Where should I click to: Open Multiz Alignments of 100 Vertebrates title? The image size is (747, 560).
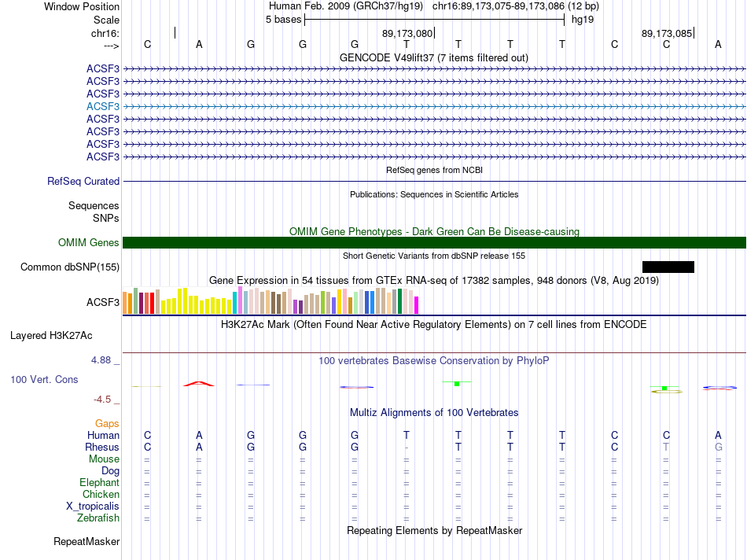(434, 413)
